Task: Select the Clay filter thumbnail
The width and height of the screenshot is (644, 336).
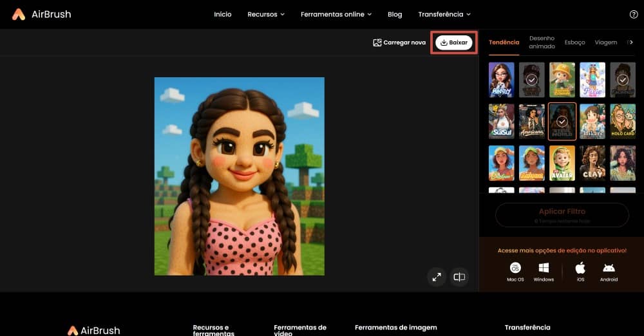Action: [x=592, y=163]
